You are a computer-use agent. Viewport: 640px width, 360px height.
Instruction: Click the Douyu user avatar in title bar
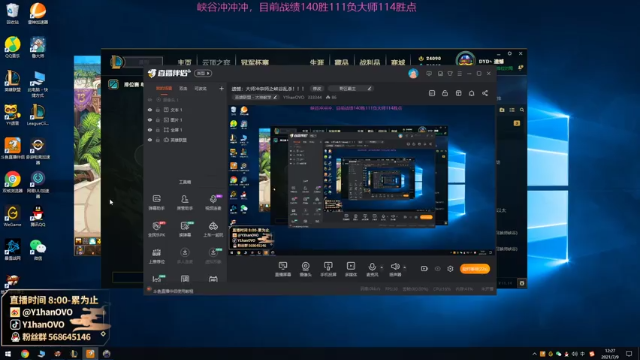413,73
